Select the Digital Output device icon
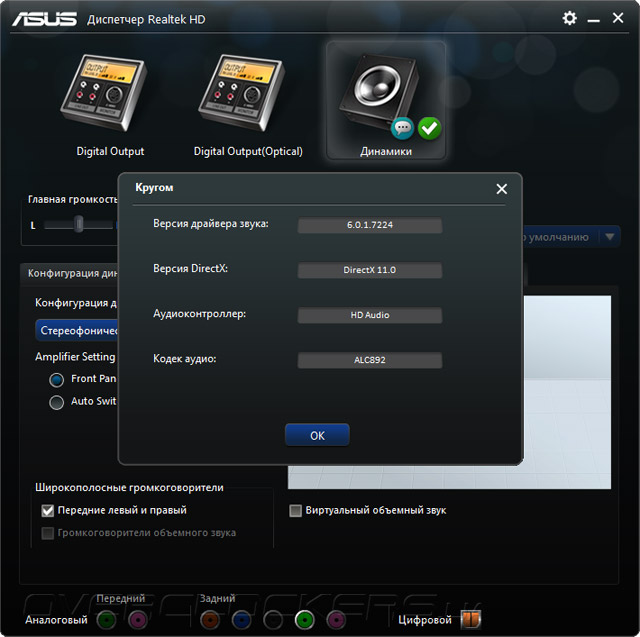The height and width of the screenshot is (637, 640). click(x=104, y=93)
